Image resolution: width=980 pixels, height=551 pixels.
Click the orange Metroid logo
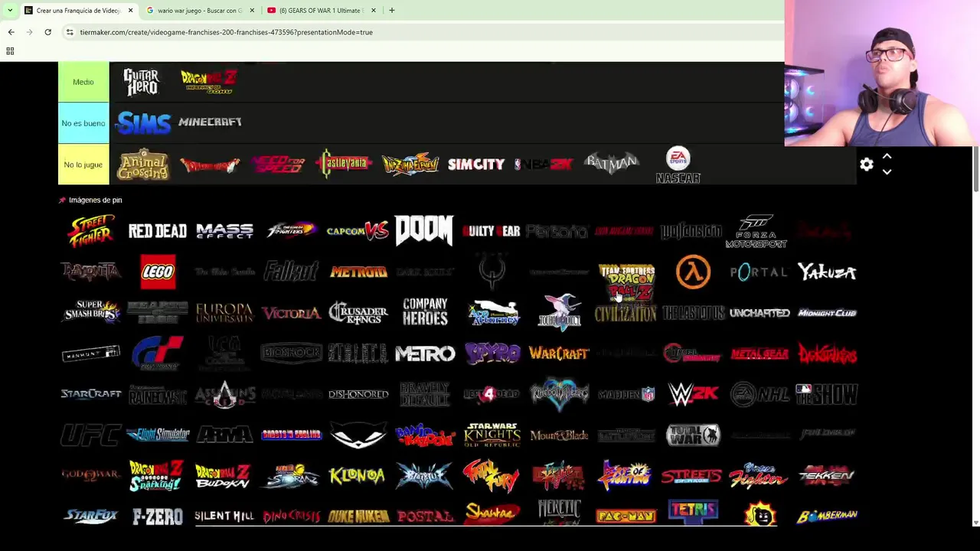point(358,272)
